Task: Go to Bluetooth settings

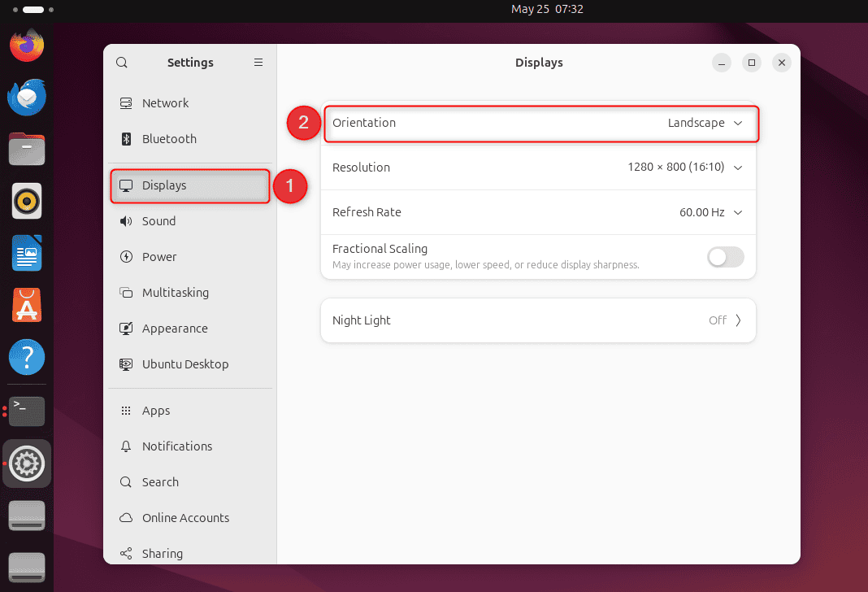Action: (x=190, y=139)
